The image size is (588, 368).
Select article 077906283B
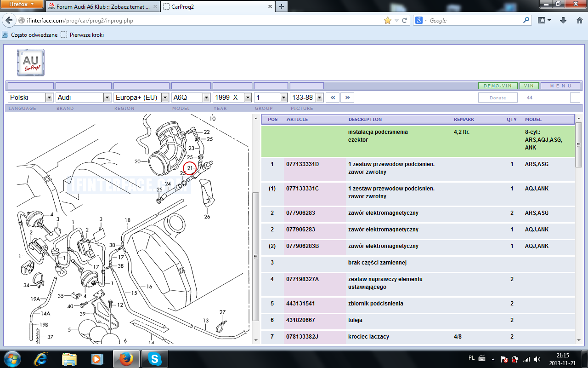coord(302,246)
